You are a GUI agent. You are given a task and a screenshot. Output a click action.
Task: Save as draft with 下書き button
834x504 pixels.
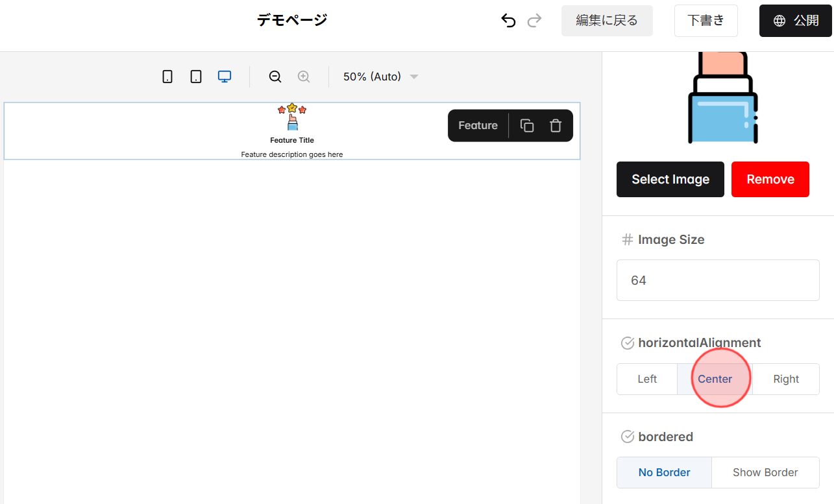[x=705, y=20]
